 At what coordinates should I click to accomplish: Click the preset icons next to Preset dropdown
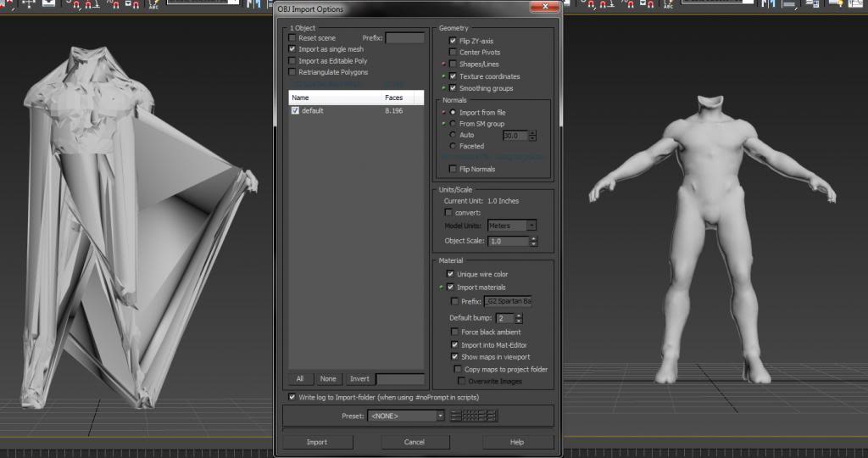point(475,416)
